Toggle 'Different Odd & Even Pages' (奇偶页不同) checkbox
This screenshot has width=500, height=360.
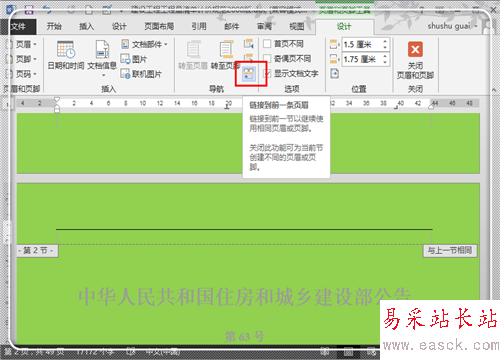coord(267,59)
